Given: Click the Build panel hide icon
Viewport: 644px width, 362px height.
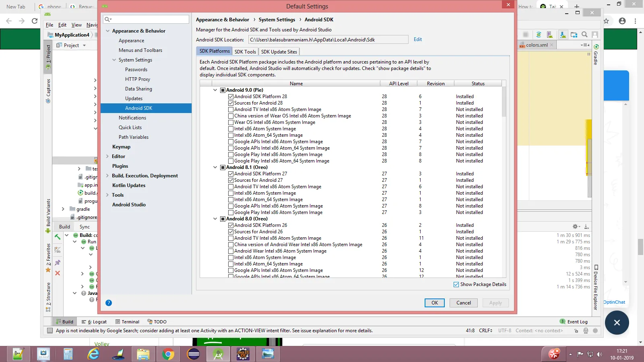Looking at the screenshot, I should pos(586,226).
